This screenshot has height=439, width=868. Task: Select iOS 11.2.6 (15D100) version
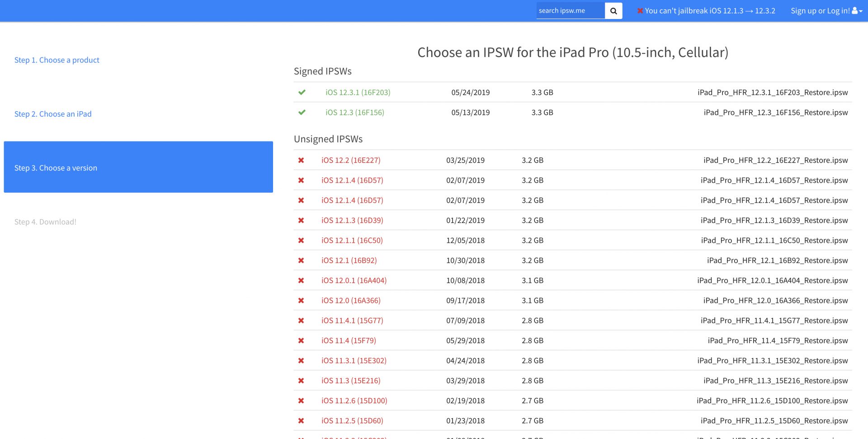(x=354, y=401)
